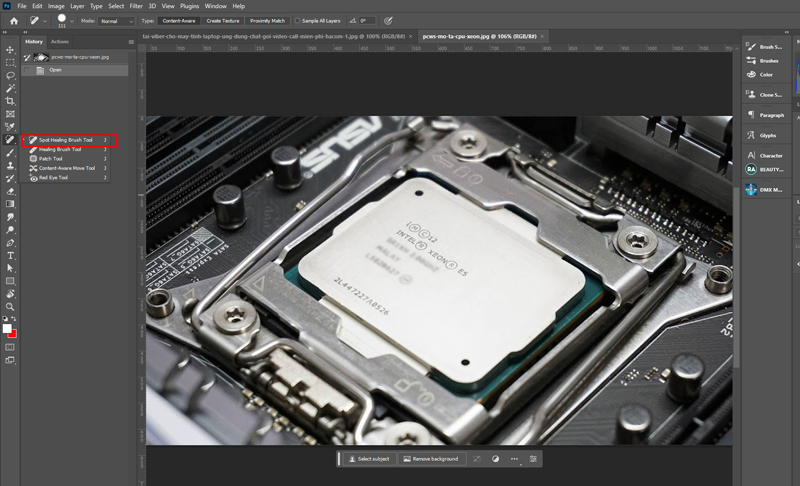The height and width of the screenshot is (486, 800).
Task: Reset default foreground and background colors
Action: [x=5, y=319]
